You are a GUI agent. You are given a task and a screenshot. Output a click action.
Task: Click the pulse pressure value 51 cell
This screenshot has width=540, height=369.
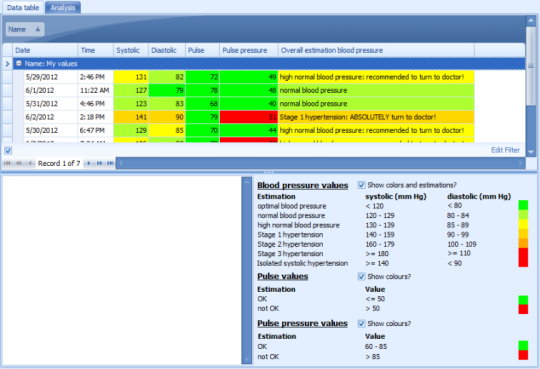click(249, 117)
